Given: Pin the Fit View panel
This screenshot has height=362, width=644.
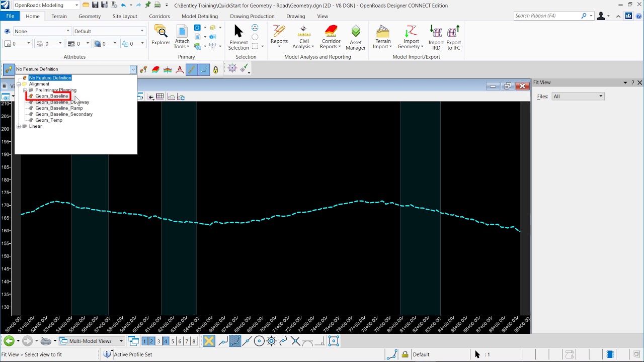Looking at the screenshot, I should tap(632, 82).
